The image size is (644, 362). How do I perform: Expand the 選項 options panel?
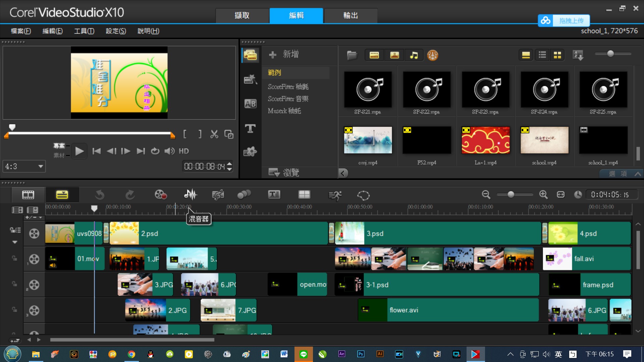[x=622, y=174]
